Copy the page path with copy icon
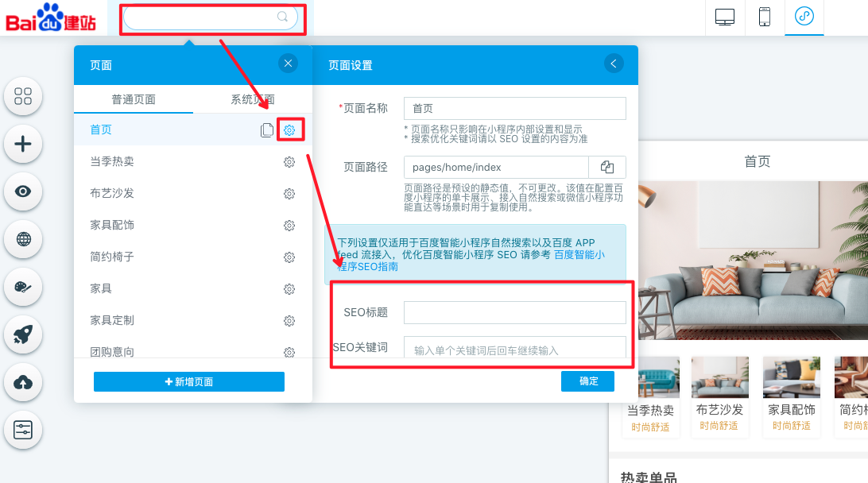Screen dimensions: 868x483 click(607, 167)
